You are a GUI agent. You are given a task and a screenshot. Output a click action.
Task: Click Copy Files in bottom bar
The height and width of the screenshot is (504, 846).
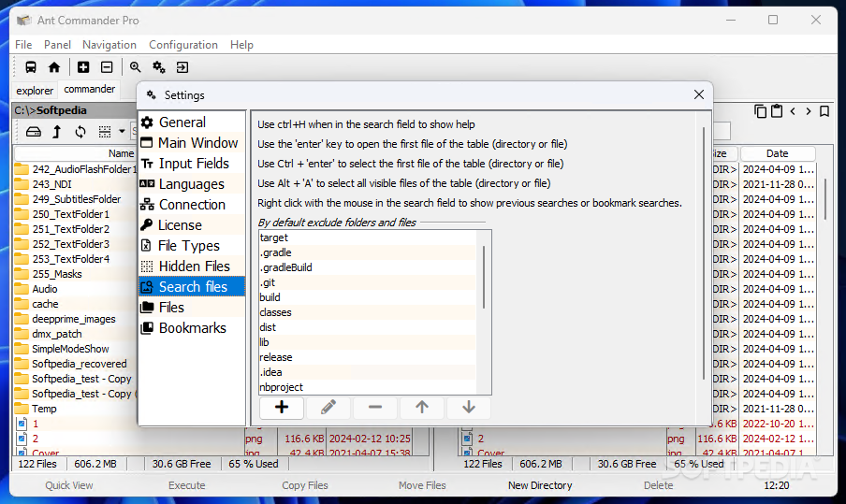click(305, 485)
